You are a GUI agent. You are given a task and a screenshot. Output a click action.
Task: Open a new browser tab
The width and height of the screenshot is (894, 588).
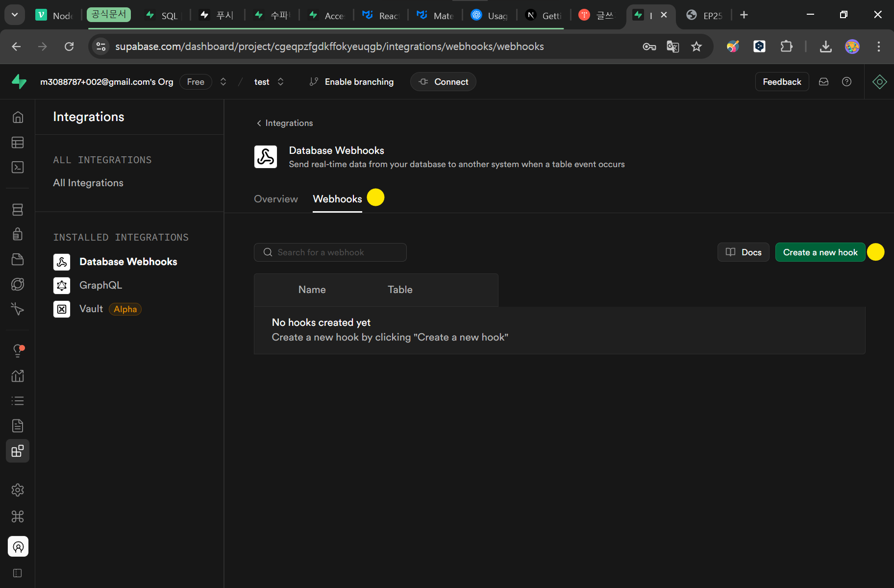[x=744, y=15]
